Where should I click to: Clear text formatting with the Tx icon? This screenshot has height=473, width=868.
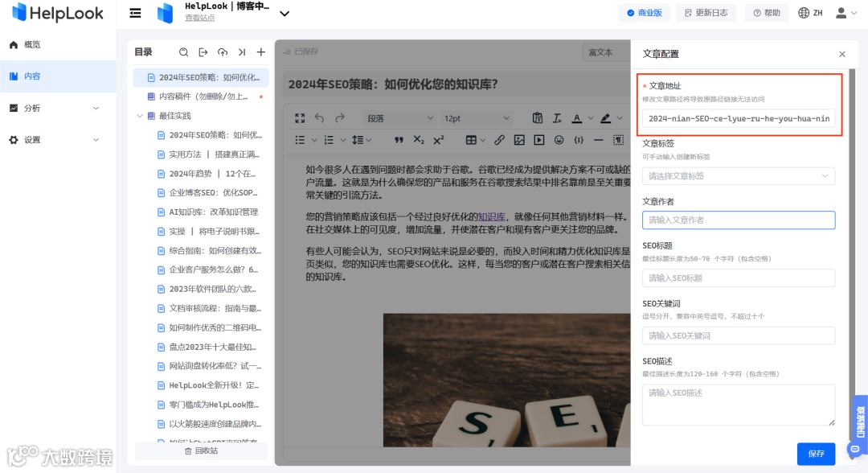[557, 118]
